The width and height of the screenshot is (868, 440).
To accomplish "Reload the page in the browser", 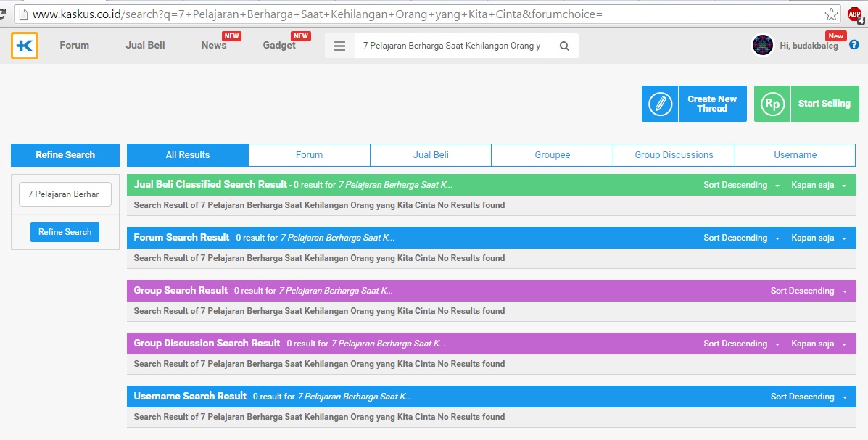I will click(2, 14).
